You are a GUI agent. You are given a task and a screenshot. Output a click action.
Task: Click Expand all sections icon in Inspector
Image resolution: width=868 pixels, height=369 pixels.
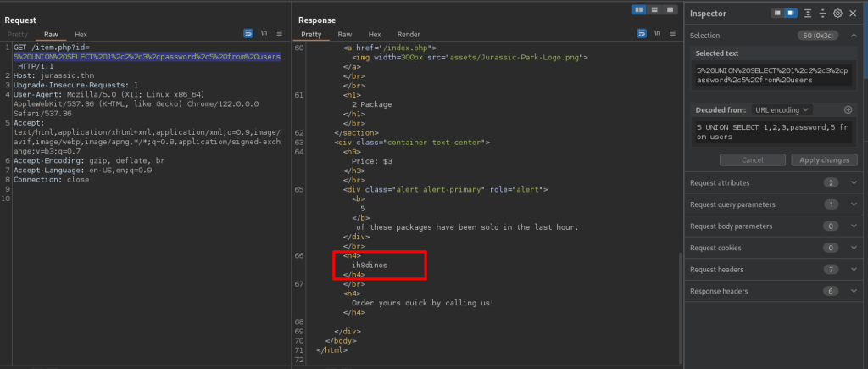pyautogui.click(x=808, y=13)
